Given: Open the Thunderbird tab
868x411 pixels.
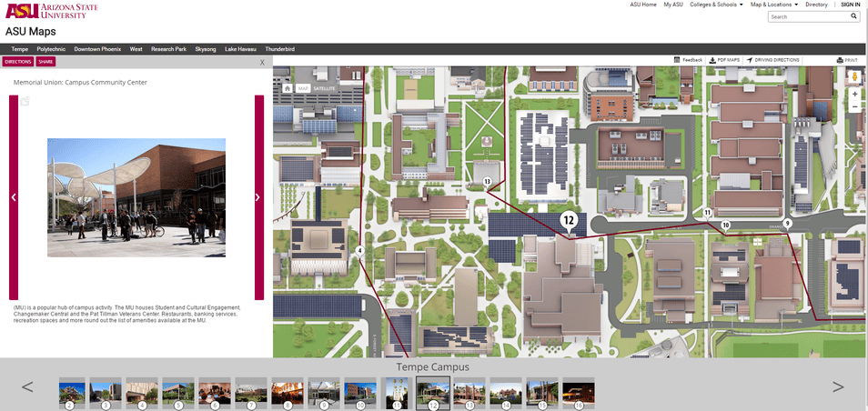Looking at the screenshot, I should tap(279, 49).
